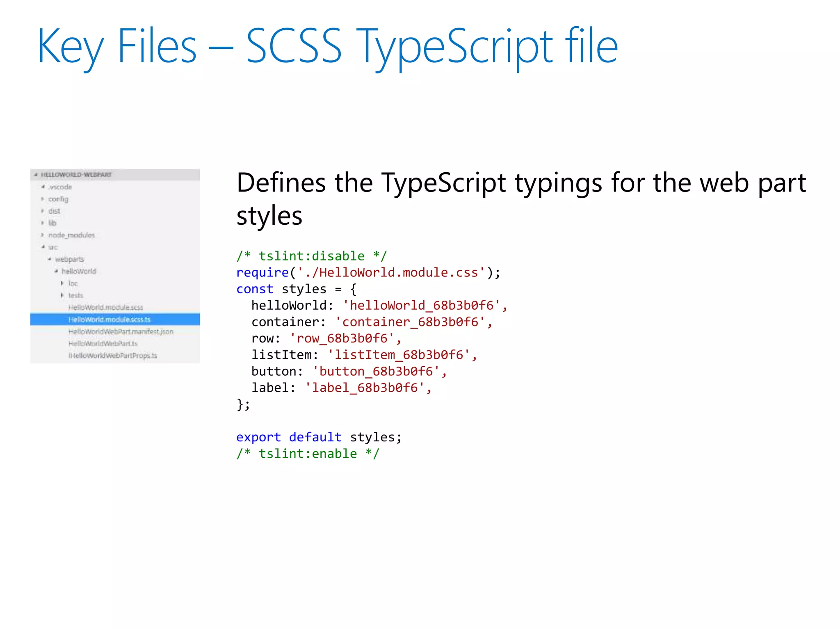840x630 pixels.
Task: Collapse the src folder arrow
Action: (43, 247)
